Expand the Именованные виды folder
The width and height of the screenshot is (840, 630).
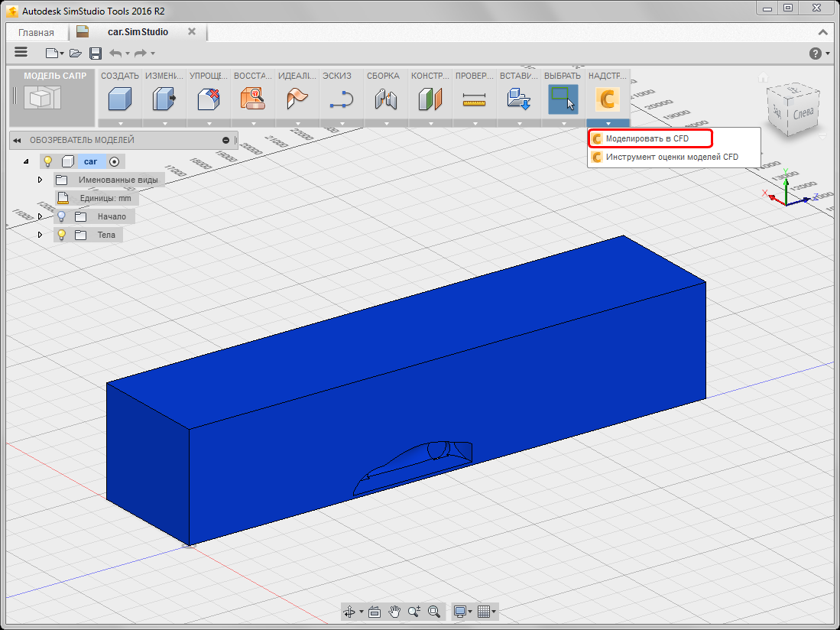tap(41, 180)
